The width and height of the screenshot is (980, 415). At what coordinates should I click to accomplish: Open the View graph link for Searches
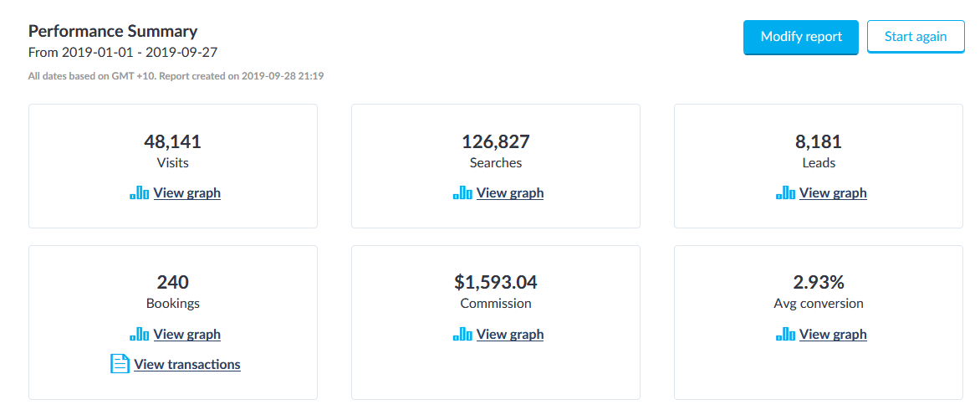click(510, 193)
